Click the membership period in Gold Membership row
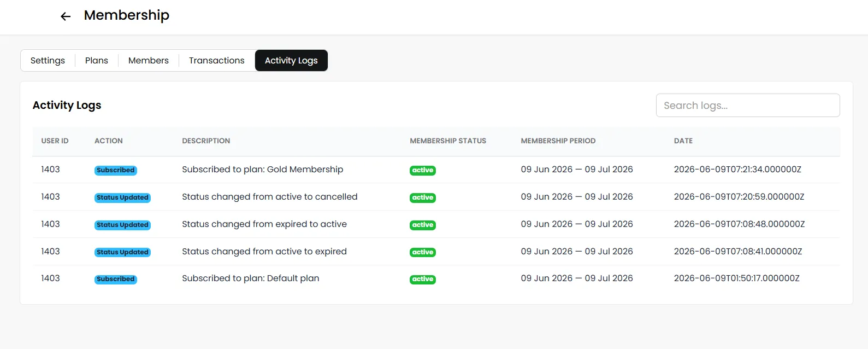Image resolution: width=868 pixels, height=349 pixels. (577, 170)
